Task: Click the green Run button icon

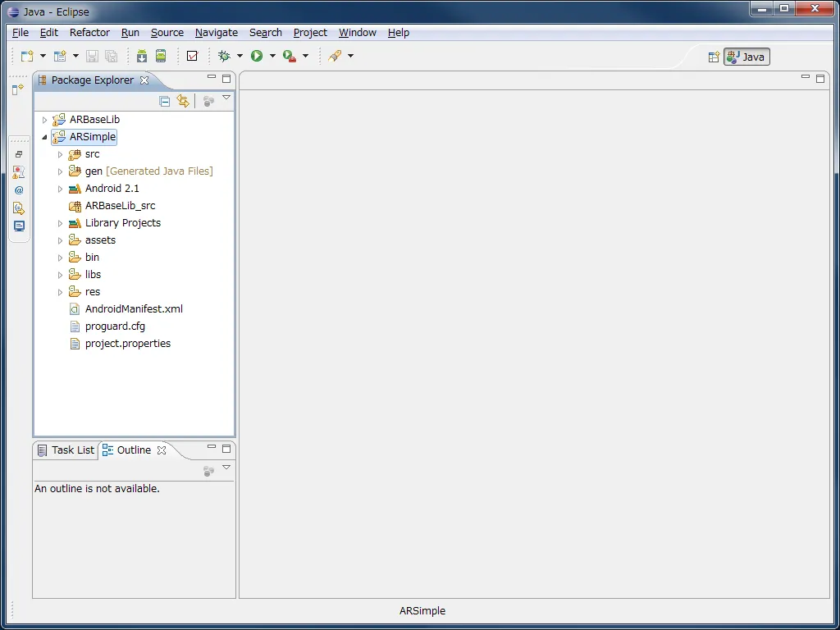Action: [257, 56]
